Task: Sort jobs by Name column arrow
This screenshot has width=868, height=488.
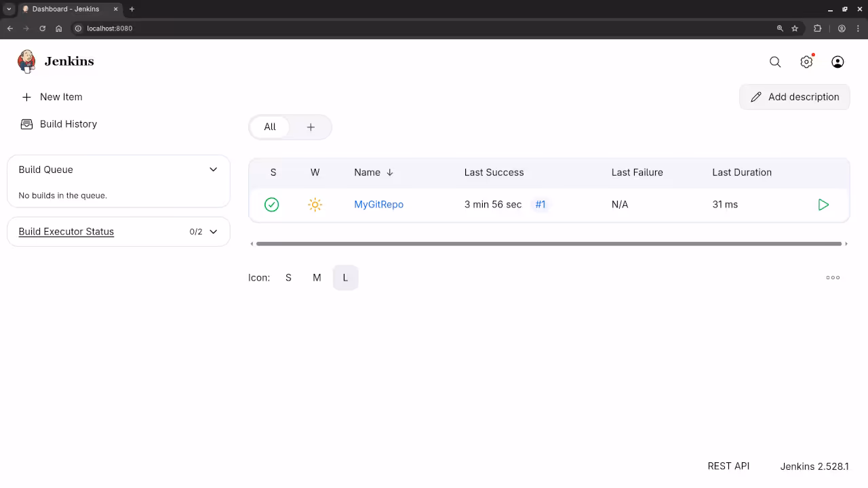Action: 390,172
